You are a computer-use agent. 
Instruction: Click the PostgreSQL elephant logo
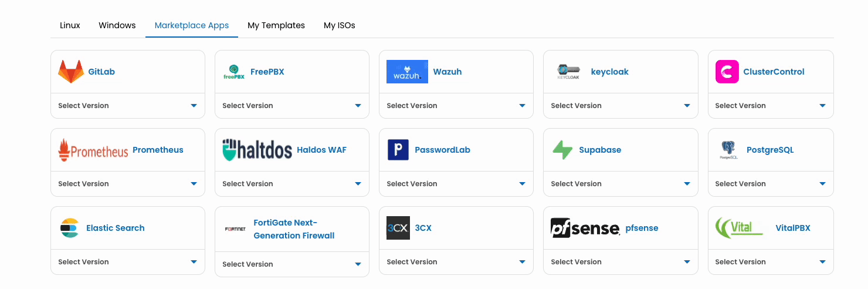tap(728, 150)
